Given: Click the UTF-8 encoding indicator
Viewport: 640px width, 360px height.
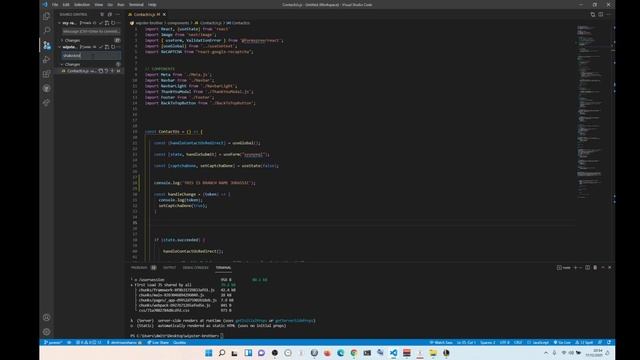Looking at the screenshot, I should pyautogui.click(x=504, y=342).
